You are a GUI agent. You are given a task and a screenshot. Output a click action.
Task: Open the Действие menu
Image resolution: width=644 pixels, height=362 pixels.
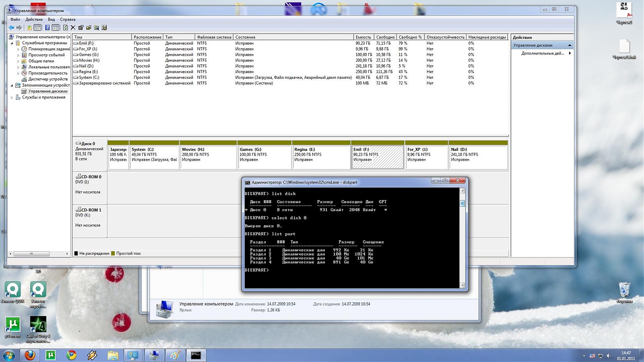click(x=34, y=19)
